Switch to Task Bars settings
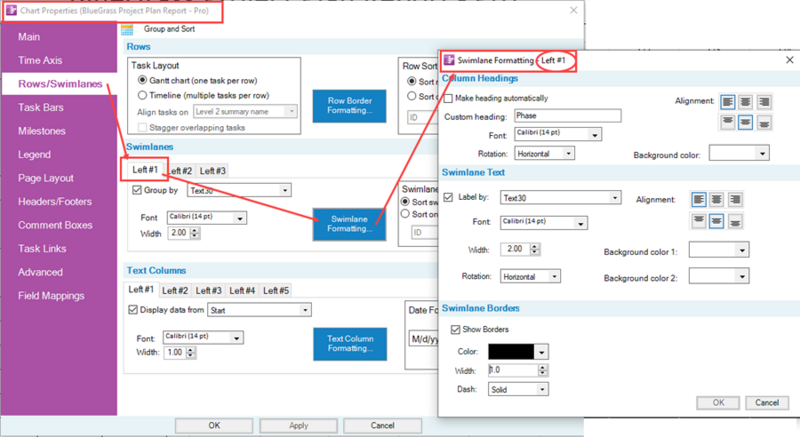Screen dimensions: 800x437 pyautogui.click(x=41, y=108)
